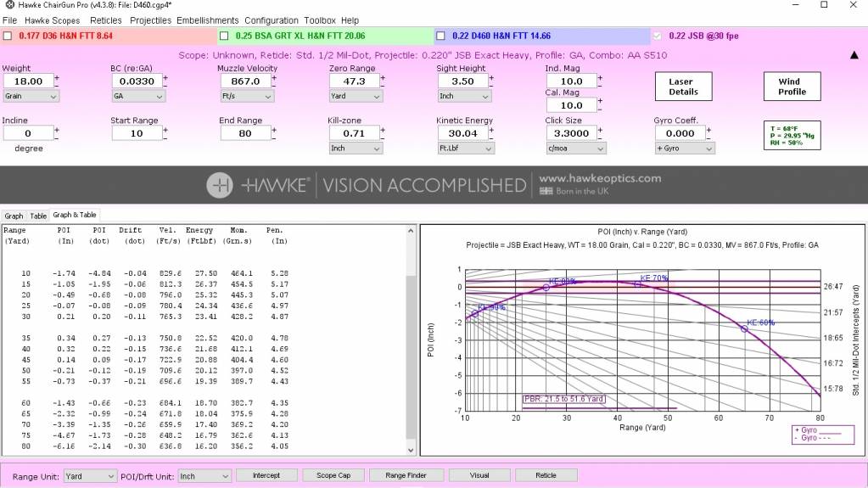
Task: Click the Zero Range field 47.3
Action: coord(354,81)
